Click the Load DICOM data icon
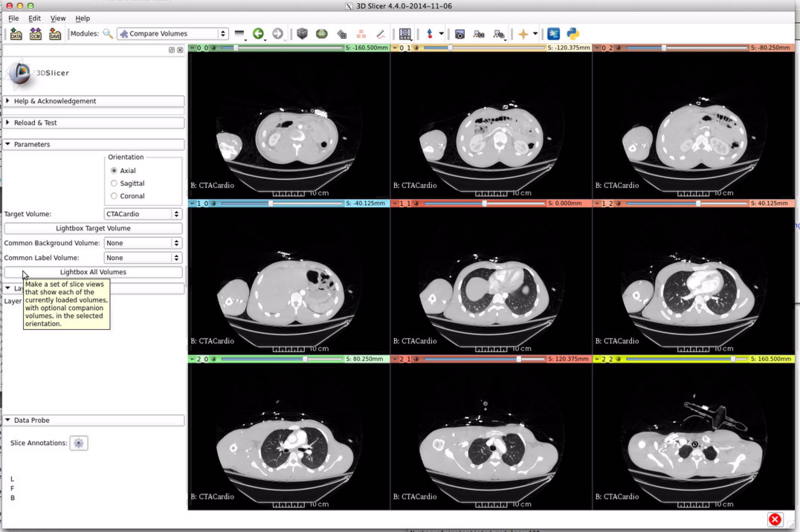This screenshot has width=800, height=532. [x=36, y=34]
